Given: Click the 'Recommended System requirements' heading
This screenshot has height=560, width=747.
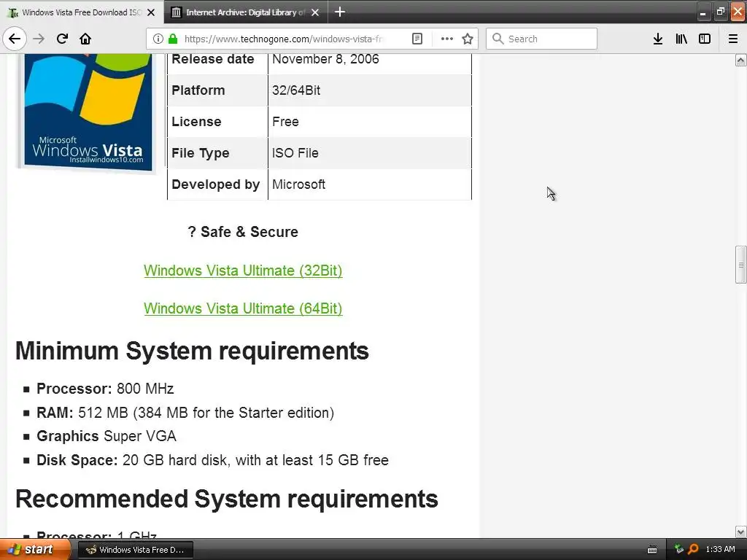Looking at the screenshot, I should click(227, 499).
